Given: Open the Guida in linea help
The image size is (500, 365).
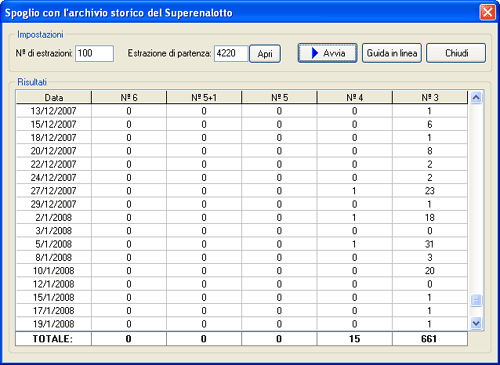Looking at the screenshot, I should 392,53.
